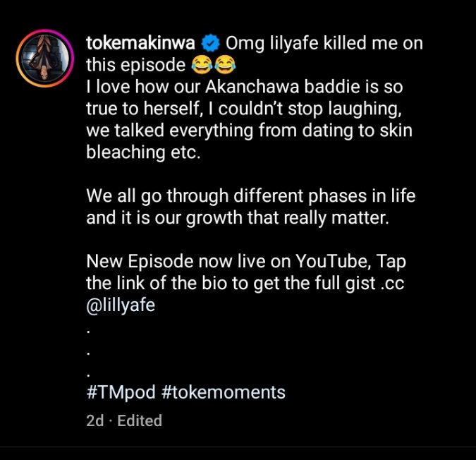
Task: Click the first laughing-crying emoji
Action: point(202,65)
